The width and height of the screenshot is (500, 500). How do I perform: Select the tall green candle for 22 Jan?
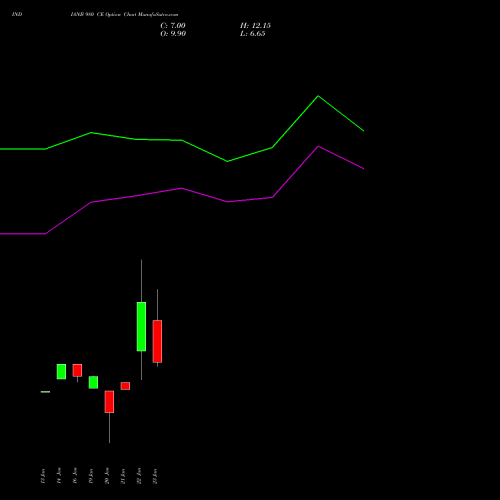tap(141, 326)
